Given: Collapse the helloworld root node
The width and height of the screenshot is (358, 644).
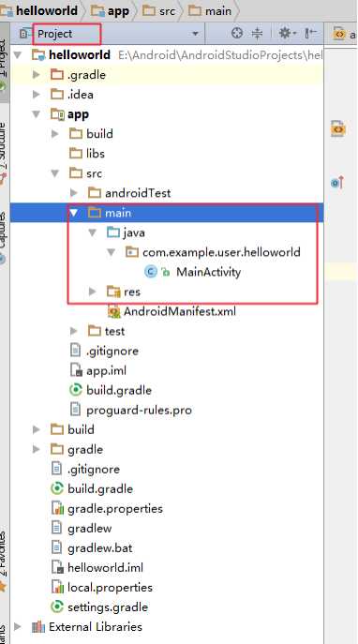Looking at the screenshot, I should tap(18, 54).
